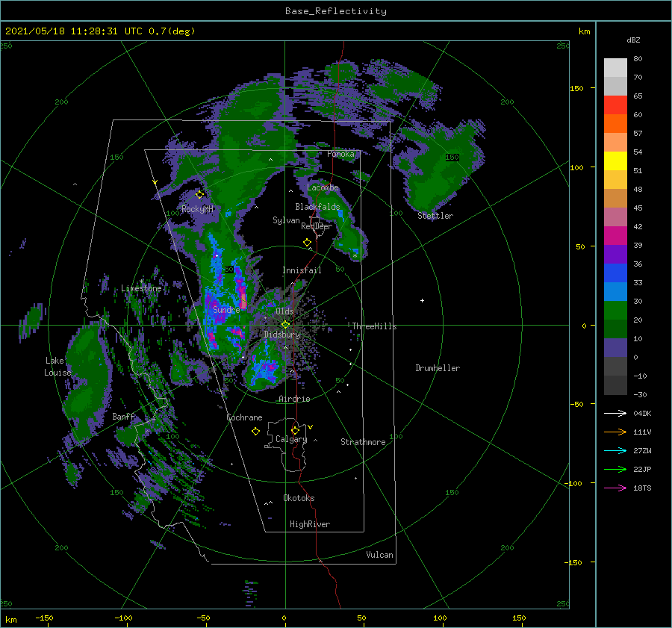Click the Sylvan town label
This screenshot has height=628, width=672.
[286, 220]
